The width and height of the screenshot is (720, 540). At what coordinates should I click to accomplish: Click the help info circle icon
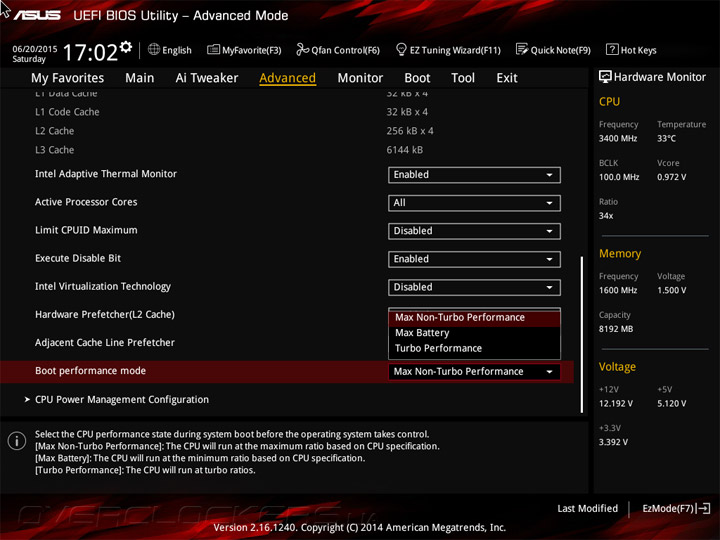17,441
